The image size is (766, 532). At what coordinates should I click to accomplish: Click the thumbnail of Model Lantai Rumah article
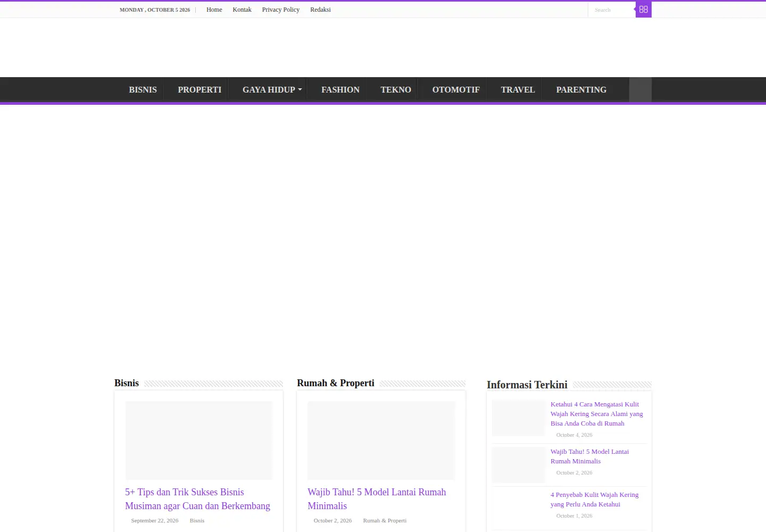click(x=381, y=440)
